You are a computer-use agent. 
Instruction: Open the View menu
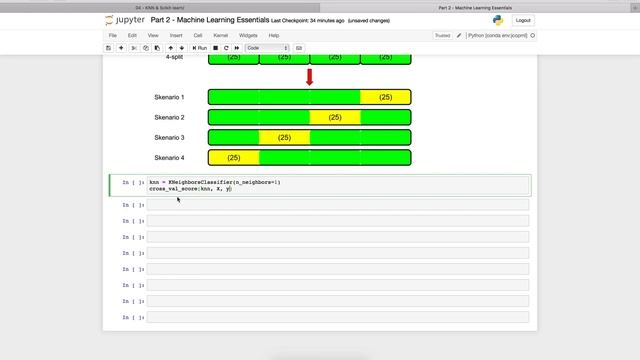pyautogui.click(x=153, y=36)
